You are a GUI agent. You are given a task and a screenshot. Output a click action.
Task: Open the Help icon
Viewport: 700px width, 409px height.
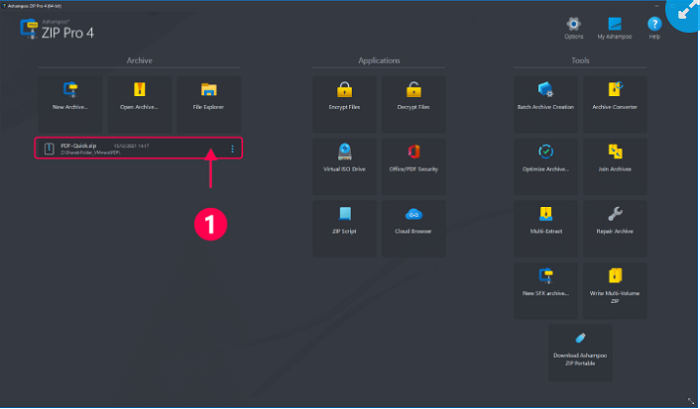(654, 28)
